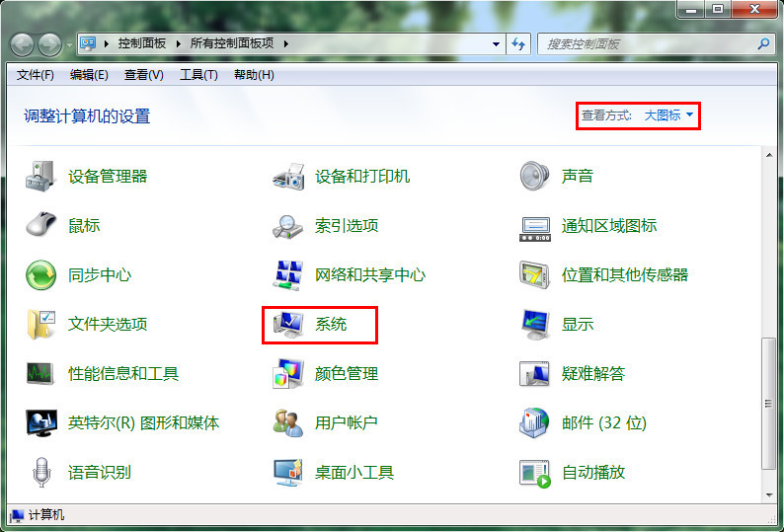This screenshot has height=532, width=784.
Task: Open the 文件(F) menu
Action: (35, 75)
